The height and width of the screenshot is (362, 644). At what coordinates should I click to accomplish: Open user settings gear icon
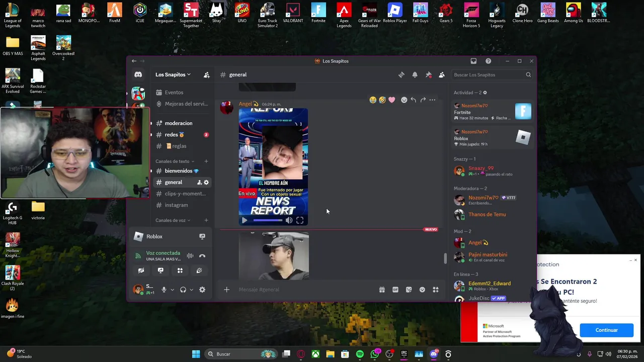click(x=202, y=290)
